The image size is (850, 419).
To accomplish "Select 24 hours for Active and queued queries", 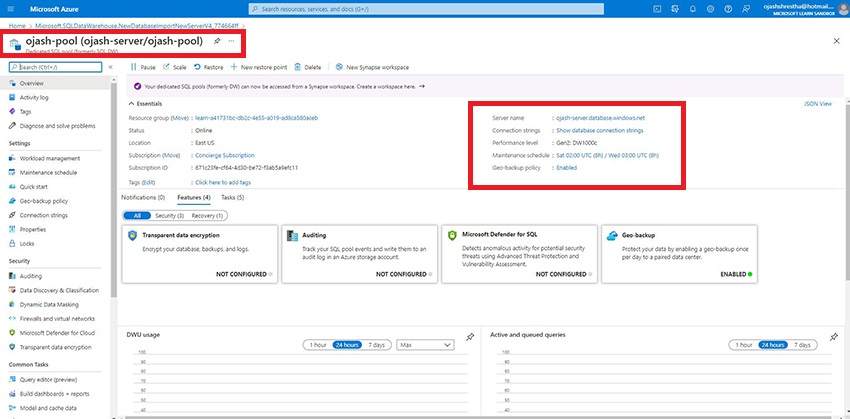I will [772, 345].
